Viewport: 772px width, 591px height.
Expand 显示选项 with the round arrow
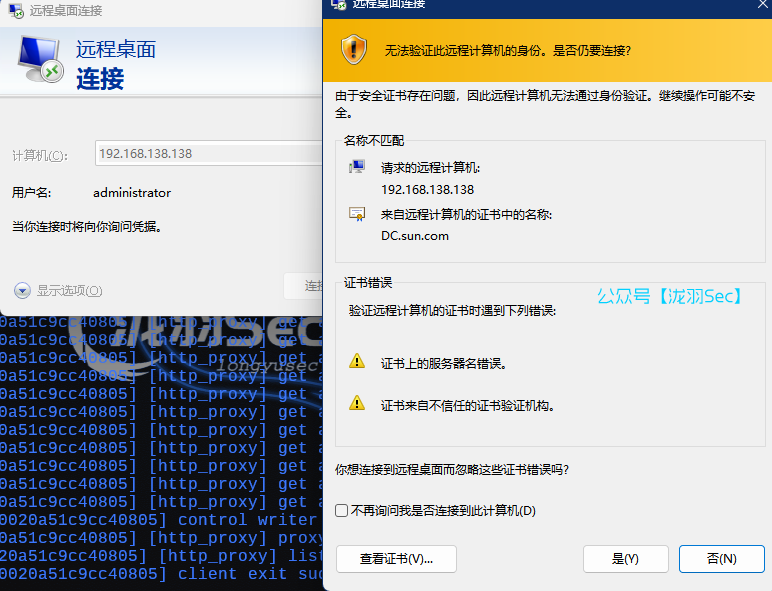22,290
